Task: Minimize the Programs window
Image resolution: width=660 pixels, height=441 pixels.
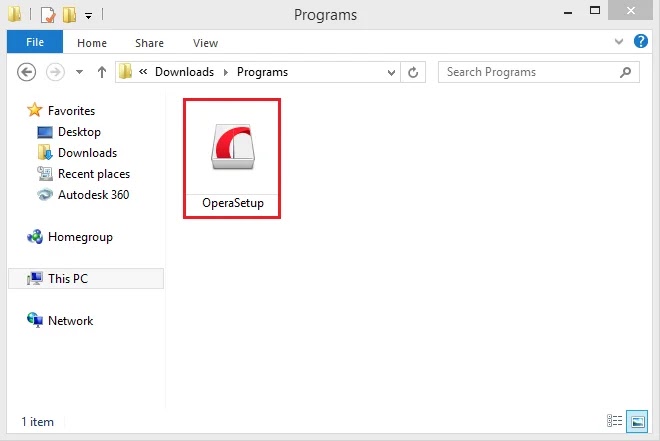Action: (x=567, y=13)
